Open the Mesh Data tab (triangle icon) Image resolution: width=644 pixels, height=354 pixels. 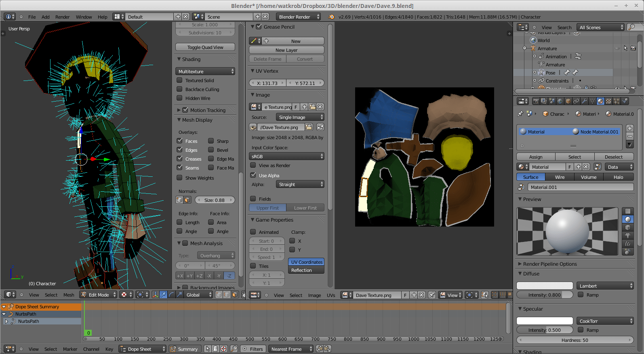[x=593, y=101]
